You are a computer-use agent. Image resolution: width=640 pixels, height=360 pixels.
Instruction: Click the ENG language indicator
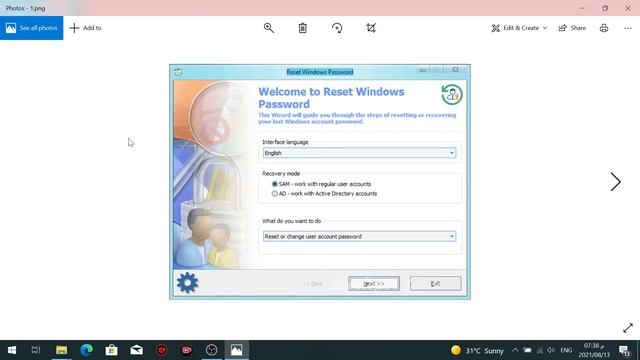click(566, 350)
